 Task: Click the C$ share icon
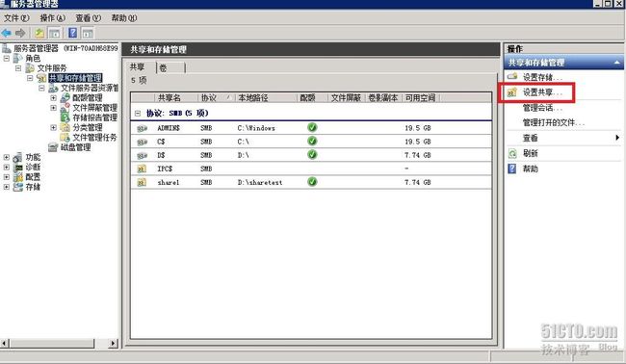(143, 143)
